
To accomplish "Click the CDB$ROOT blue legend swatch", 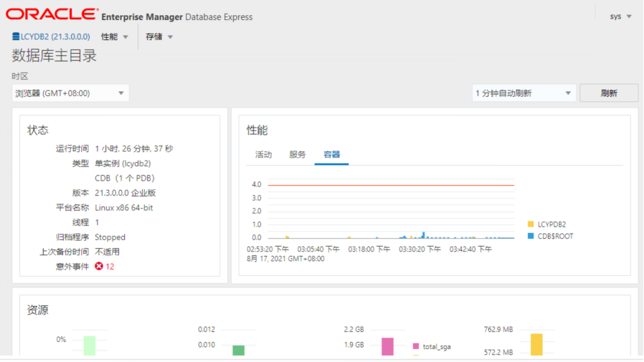I will 531,236.
